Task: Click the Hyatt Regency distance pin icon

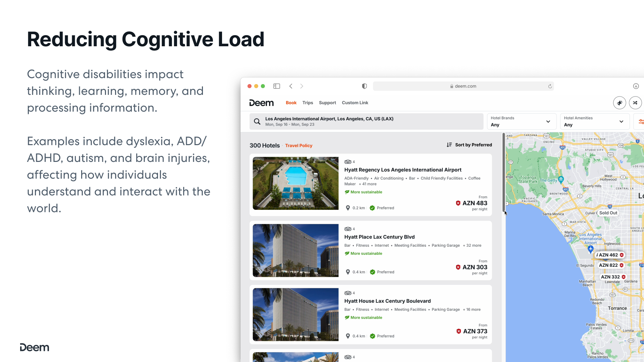Action: [x=348, y=208]
